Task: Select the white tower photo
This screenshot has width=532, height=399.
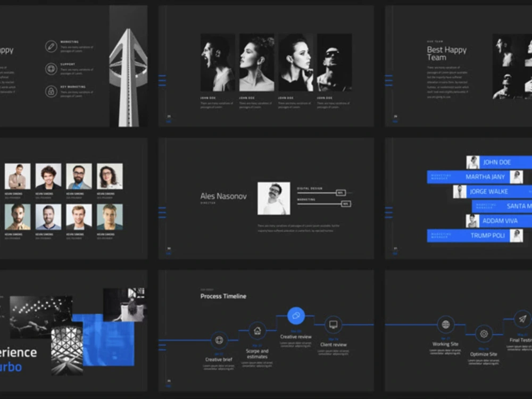Action: [128, 66]
